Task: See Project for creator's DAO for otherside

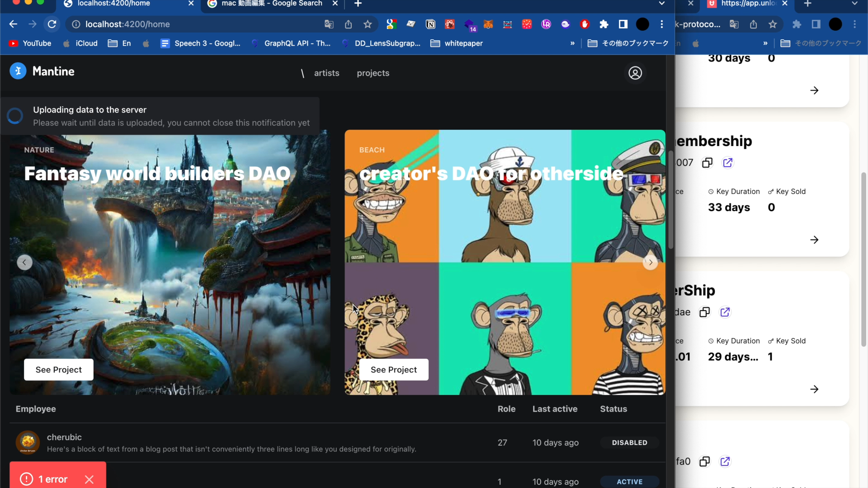Action: [x=394, y=370]
